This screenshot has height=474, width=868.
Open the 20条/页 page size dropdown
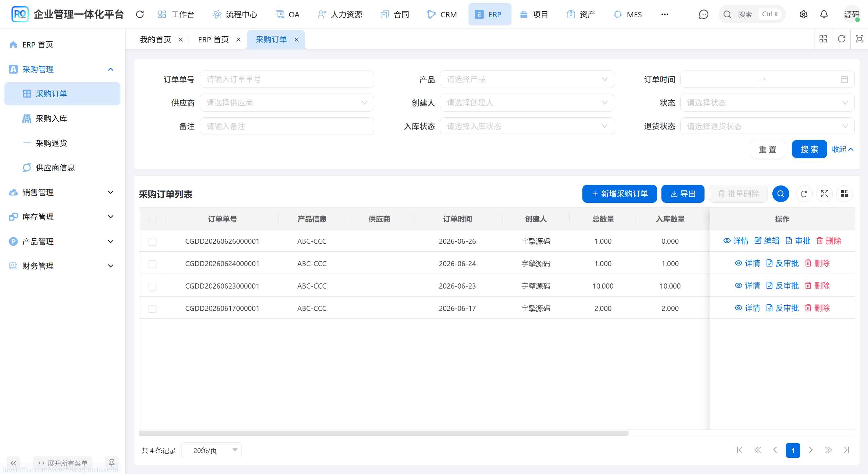(x=211, y=450)
